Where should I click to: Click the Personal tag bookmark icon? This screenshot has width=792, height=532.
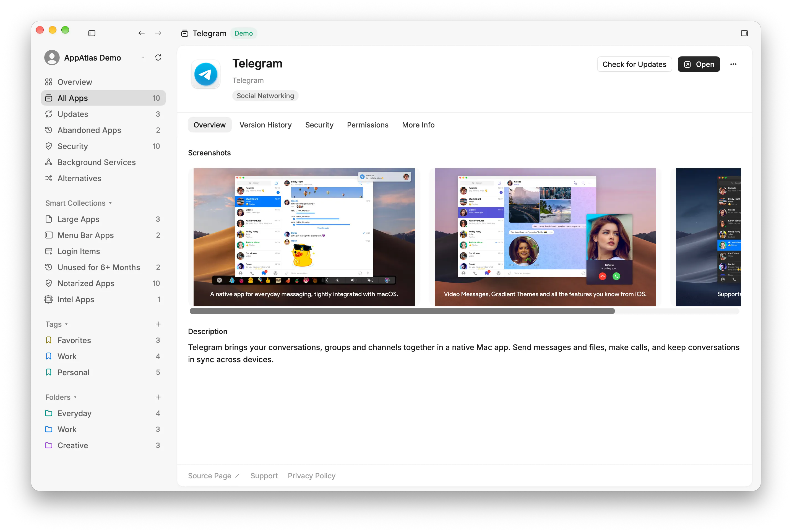click(48, 372)
